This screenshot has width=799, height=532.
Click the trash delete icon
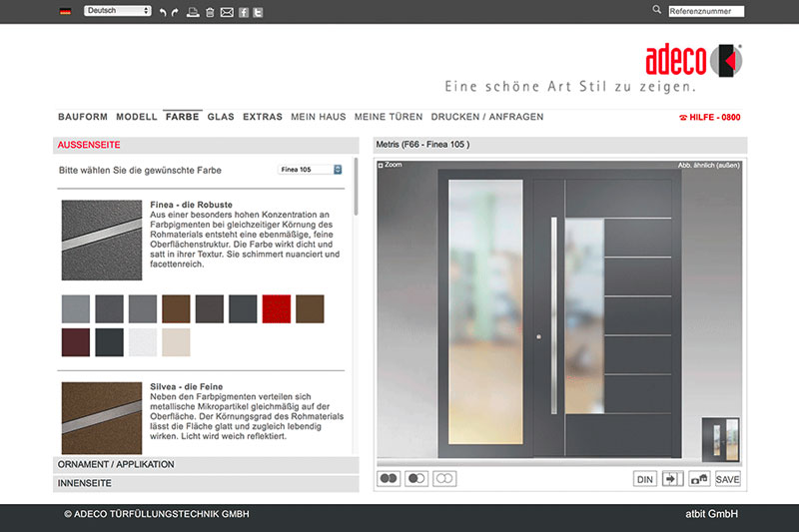pyautogui.click(x=209, y=12)
